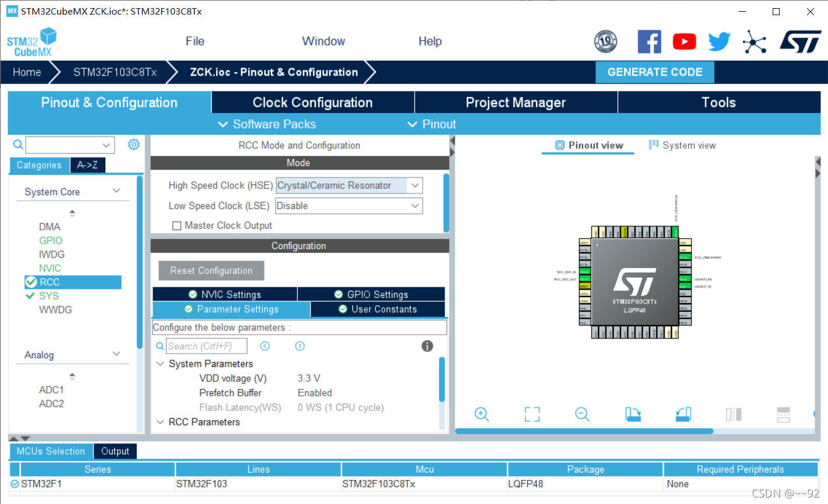Open the Facebook icon link
The width and height of the screenshot is (828, 504).
coord(649,42)
